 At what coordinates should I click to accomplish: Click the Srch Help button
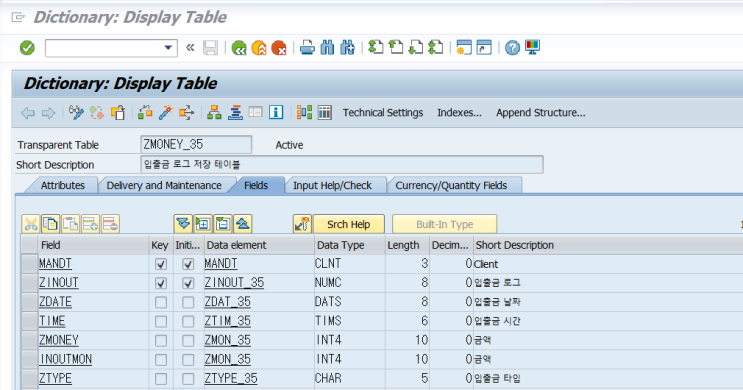tap(348, 224)
